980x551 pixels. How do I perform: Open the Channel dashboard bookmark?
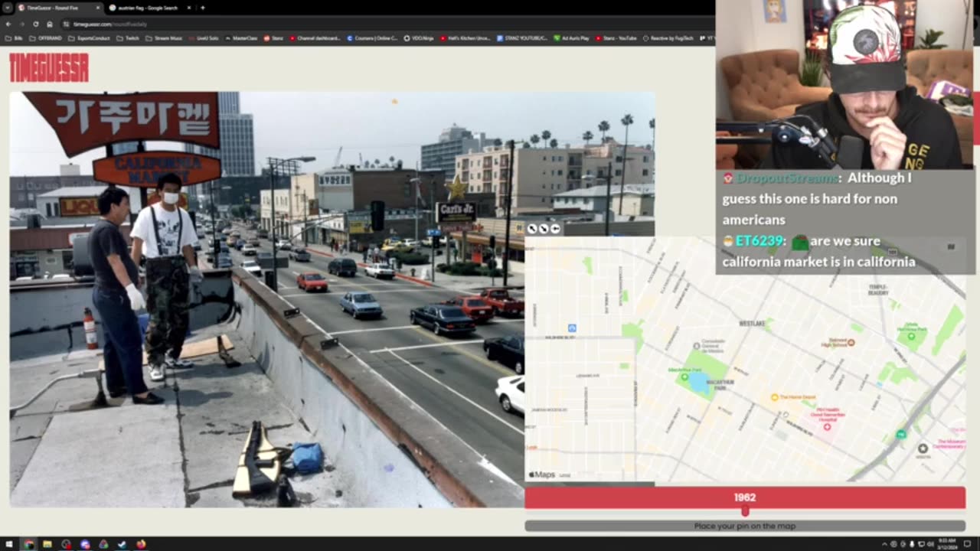click(x=315, y=37)
